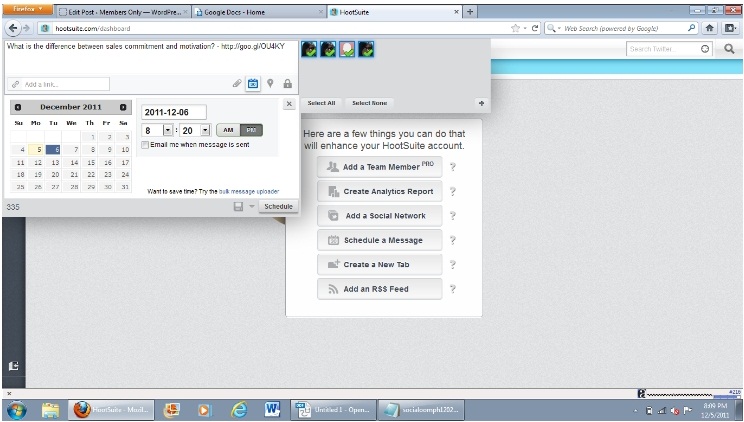
Task: Open the hour dropdown
Action: point(167,130)
